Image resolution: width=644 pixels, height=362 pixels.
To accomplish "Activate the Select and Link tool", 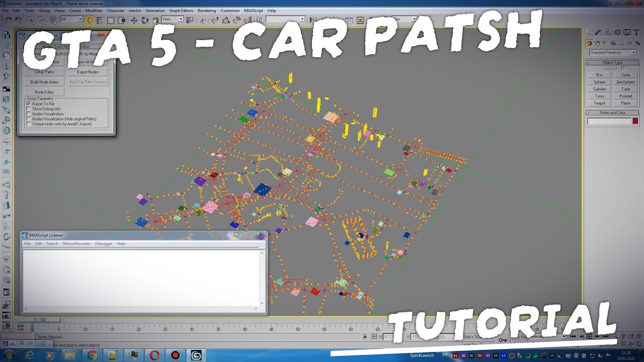I will click(x=31, y=20).
